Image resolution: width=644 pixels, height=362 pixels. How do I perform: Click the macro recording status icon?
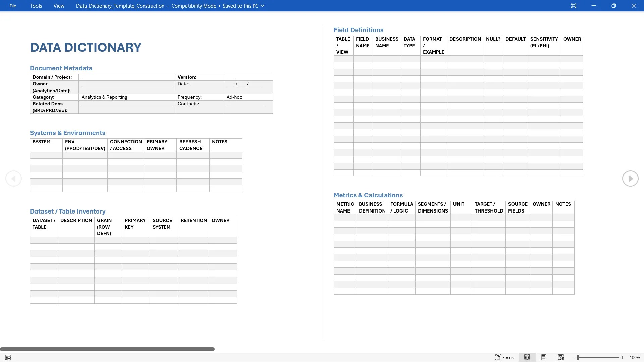pos(8,358)
